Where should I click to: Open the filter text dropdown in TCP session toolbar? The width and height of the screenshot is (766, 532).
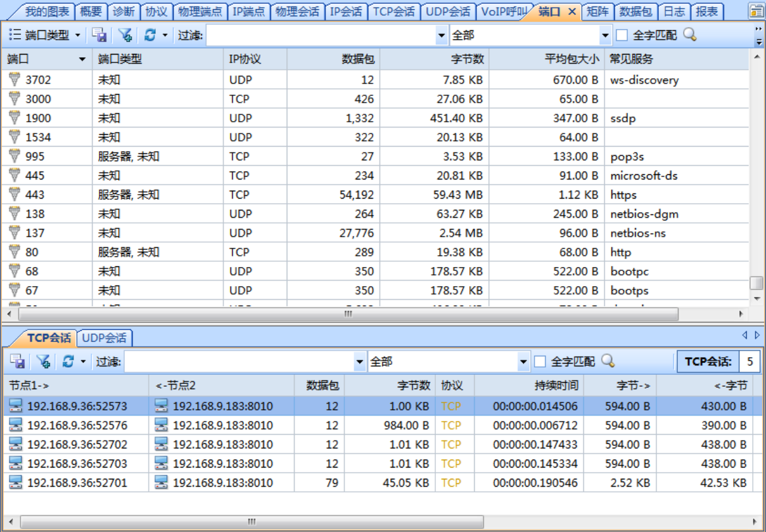pyautogui.click(x=360, y=362)
